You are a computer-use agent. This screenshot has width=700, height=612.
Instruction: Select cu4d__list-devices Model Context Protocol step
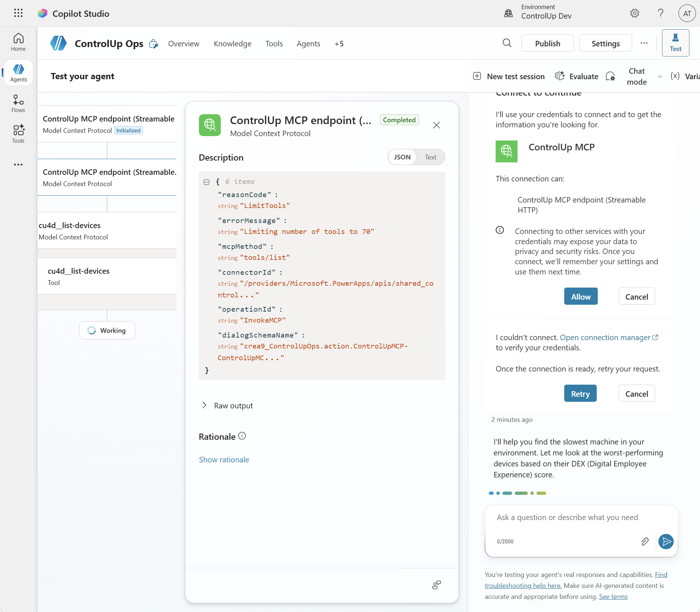(x=107, y=231)
